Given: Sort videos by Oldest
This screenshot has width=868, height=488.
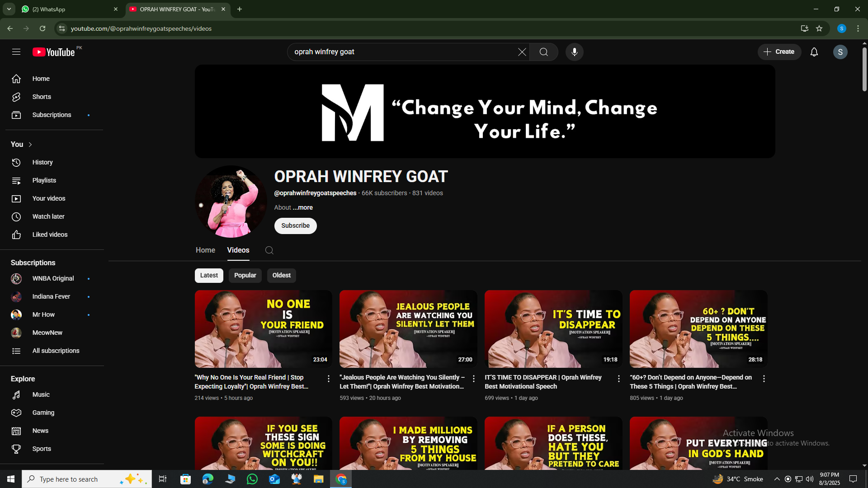Looking at the screenshot, I should click(281, 276).
